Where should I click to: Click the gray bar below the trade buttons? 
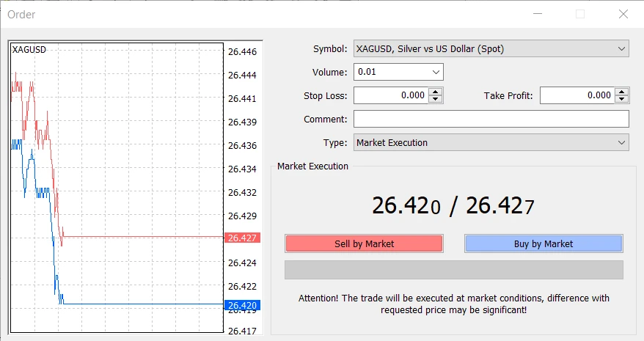[x=453, y=270]
